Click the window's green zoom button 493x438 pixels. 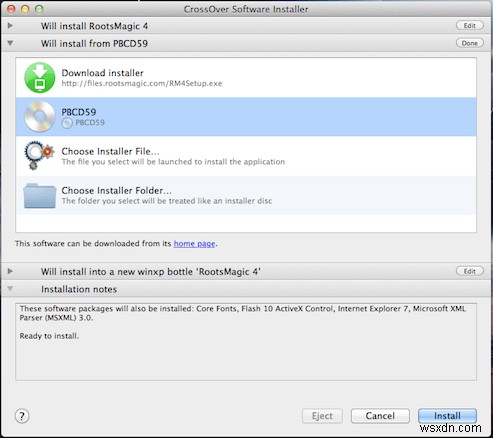(x=39, y=9)
